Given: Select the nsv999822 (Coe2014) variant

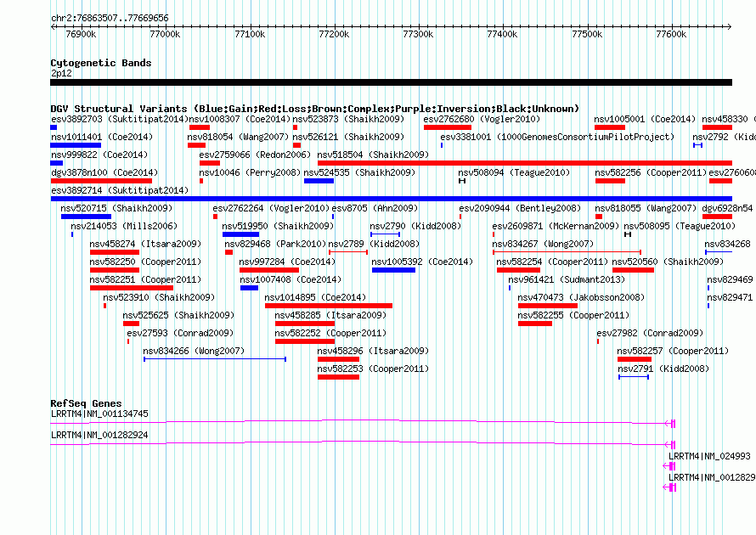Looking at the screenshot, I should [x=99, y=155].
